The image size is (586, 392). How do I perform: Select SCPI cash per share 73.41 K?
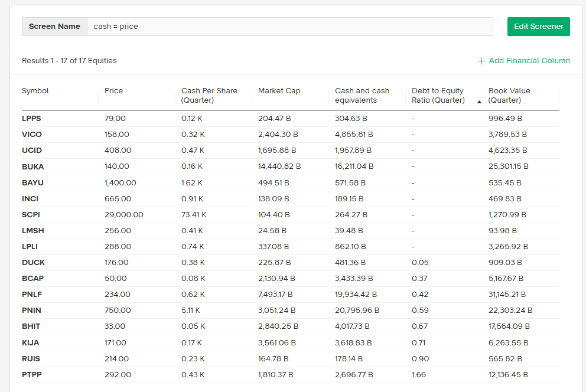[194, 215]
